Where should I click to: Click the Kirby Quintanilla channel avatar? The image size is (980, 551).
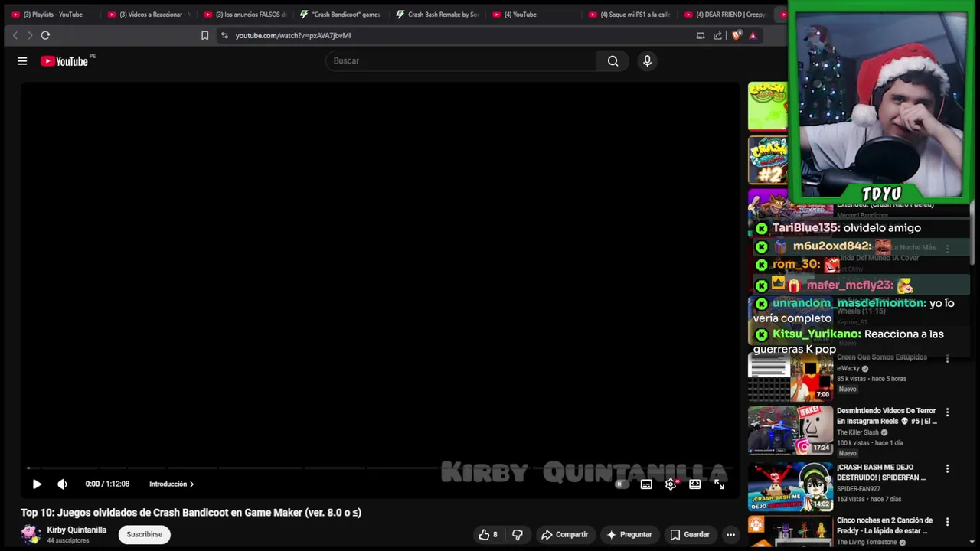(x=31, y=534)
